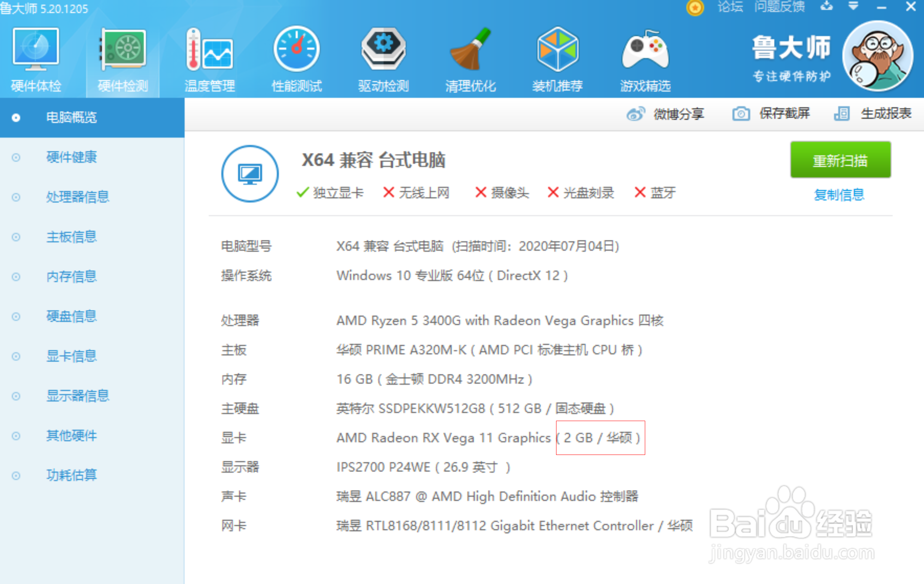Share report via the 微博分享 icon

pos(636,113)
